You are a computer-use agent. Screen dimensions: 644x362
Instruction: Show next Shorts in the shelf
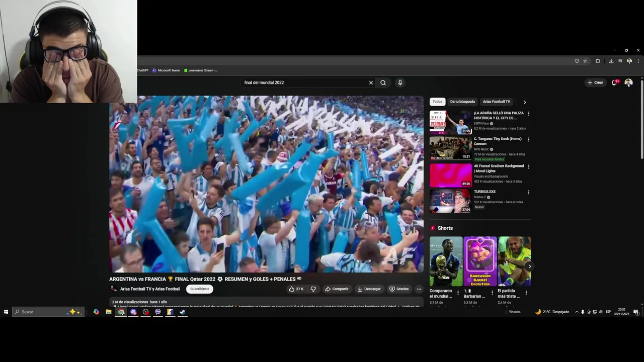pyautogui.click(x=529, y=266)
